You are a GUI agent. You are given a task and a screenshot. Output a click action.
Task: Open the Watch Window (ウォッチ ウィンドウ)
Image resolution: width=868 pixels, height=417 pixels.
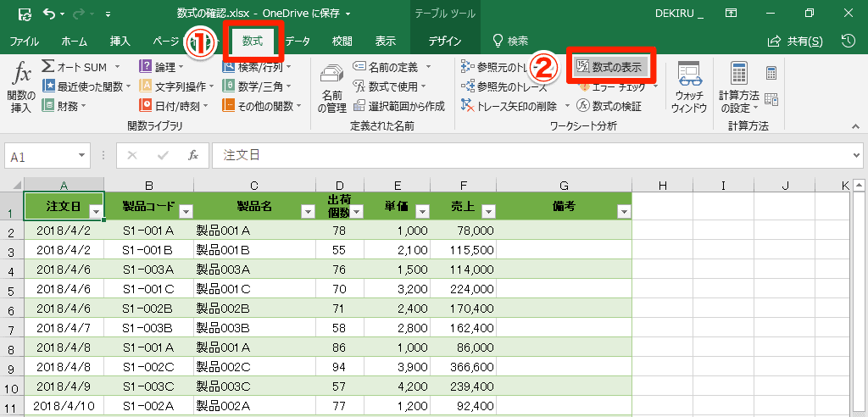[689, 87]
